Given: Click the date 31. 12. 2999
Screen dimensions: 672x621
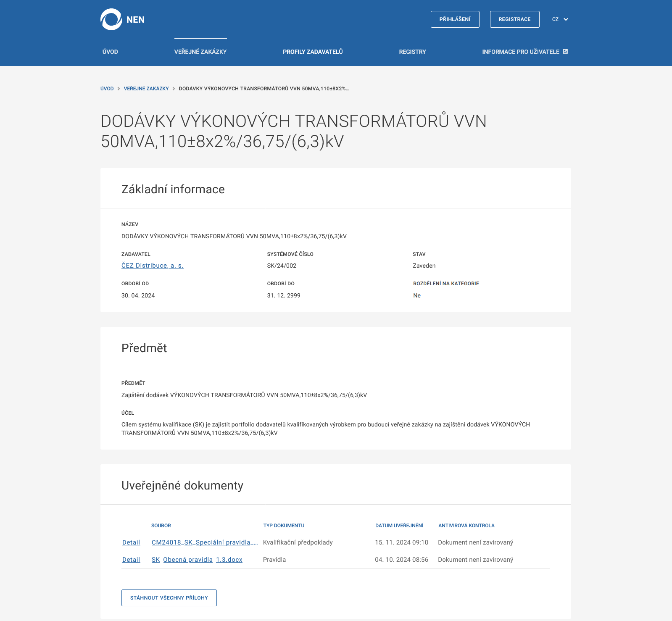Looking at the screenshot, I should [x=284, y=295].
